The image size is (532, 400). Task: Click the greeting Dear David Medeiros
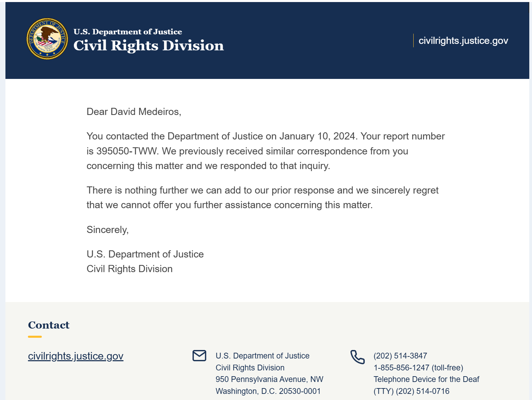[x=134, y=112]
